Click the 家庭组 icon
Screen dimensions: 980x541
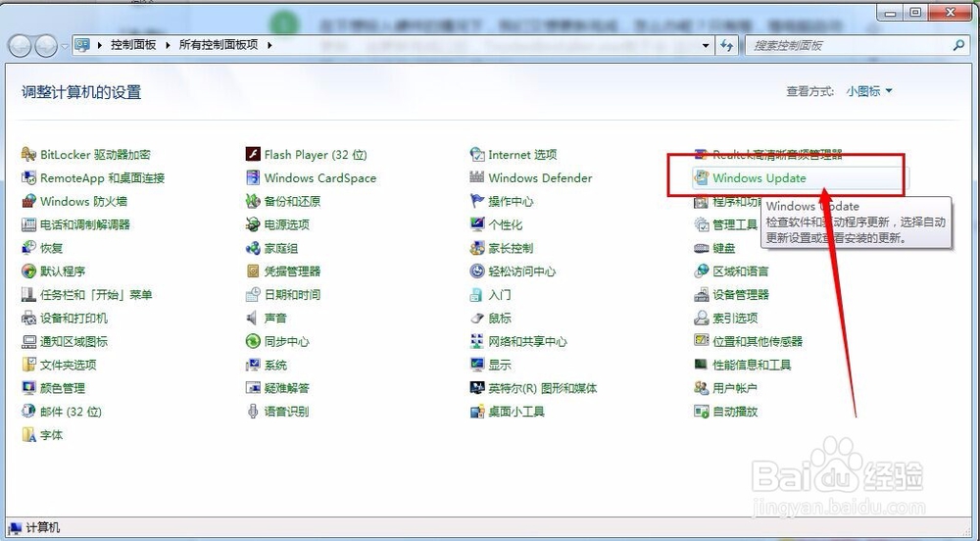pos(253,248)
